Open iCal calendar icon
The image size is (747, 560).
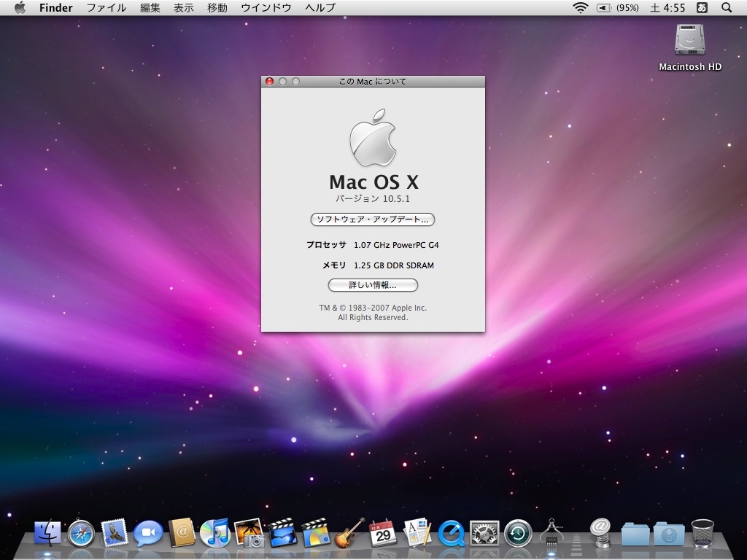tap(383, 533)
